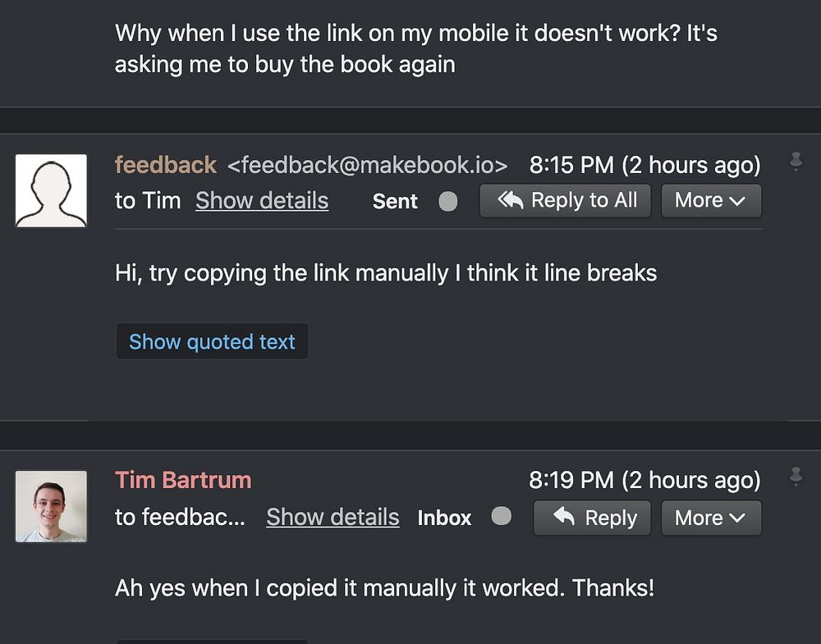The image size is (821, 644).
Task: Click the feedback@makebook.io email address
Action: (367, 165)
